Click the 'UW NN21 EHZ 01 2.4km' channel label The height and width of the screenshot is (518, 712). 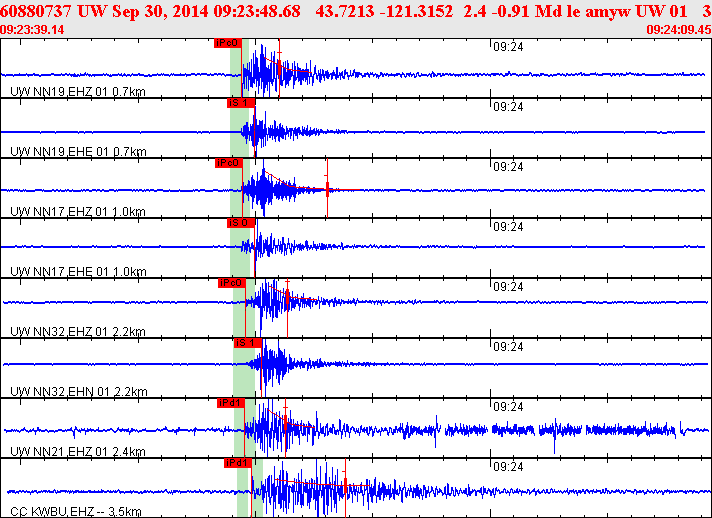point(78,451)
